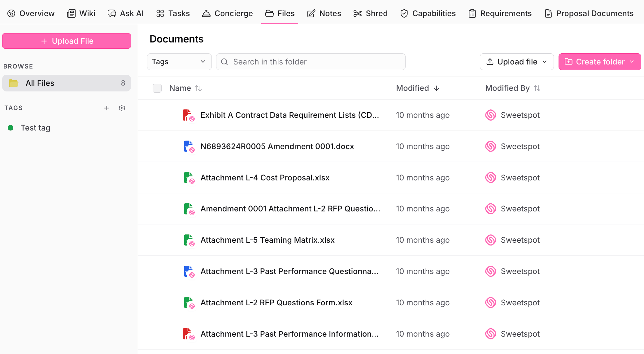Click the Create folder plus-folder icon
Image resolution: width=644 pixels, height=354 pixels.
point(568,62)
